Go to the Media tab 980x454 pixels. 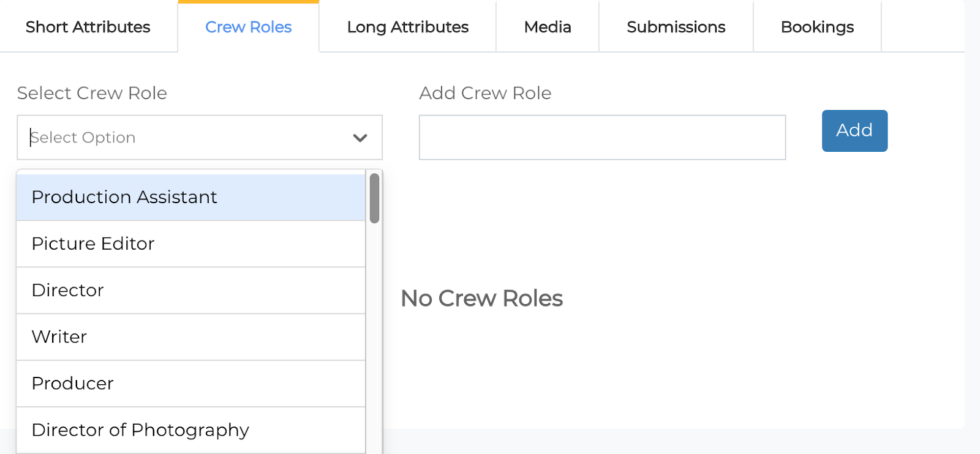[548, 27]
